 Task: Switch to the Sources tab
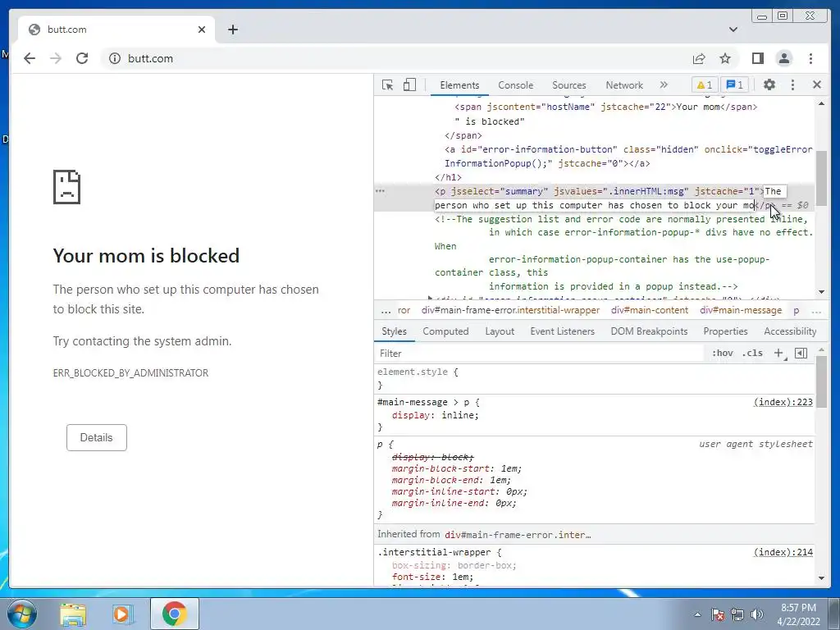569,85
